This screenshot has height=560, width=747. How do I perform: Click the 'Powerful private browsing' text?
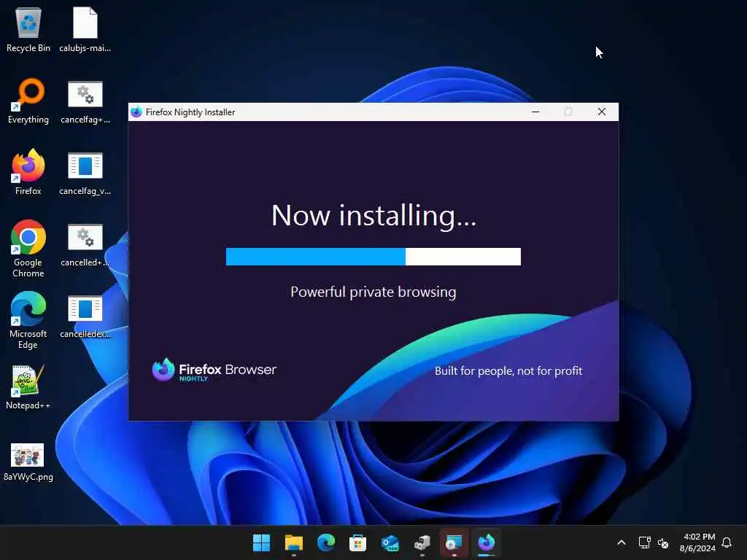point(373,292)
